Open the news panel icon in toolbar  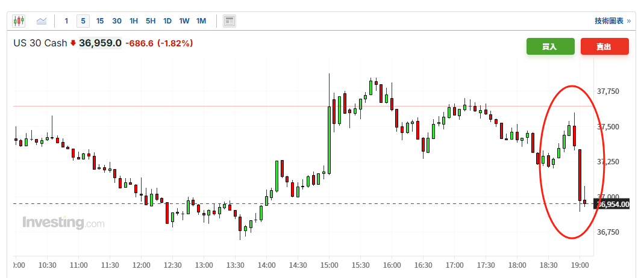(x=229, y=21)
